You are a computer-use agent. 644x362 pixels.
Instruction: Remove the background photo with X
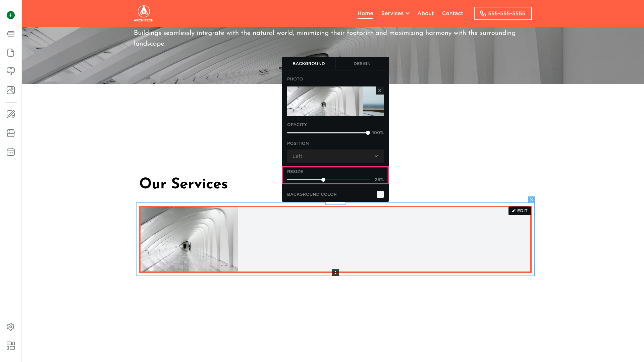(380, 90)
